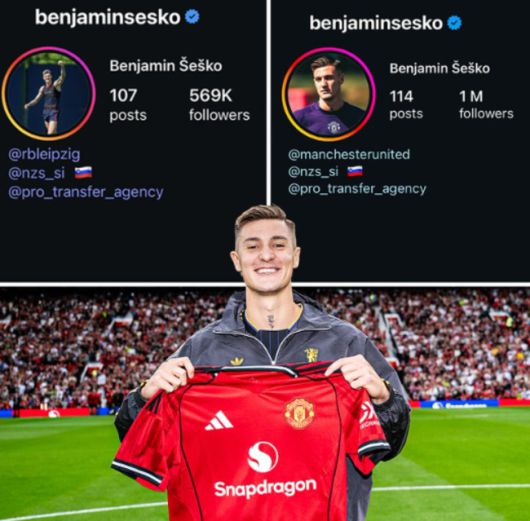Click the Adidas logo on red shirt

pos(219,421)
